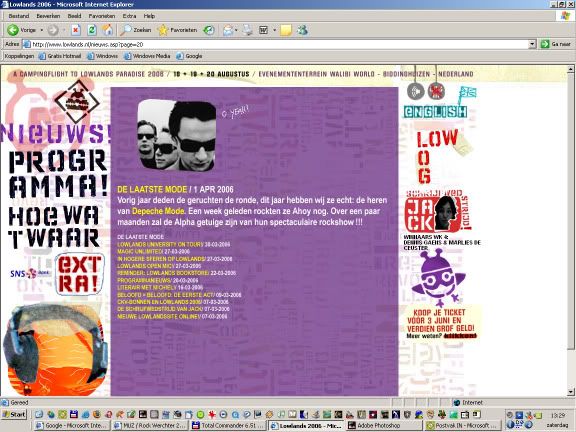The image size is (576, 432).
Task: Click the Mail envelope toolbar icon
Action: 228,30
